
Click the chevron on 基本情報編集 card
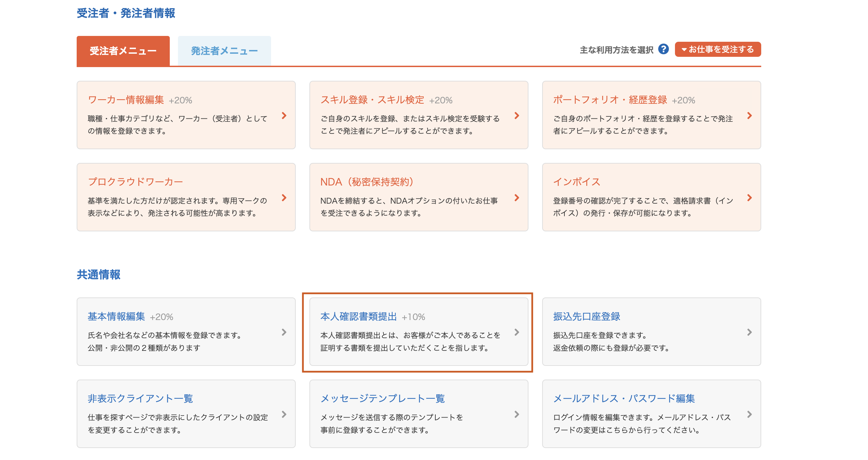coord(284,332)
